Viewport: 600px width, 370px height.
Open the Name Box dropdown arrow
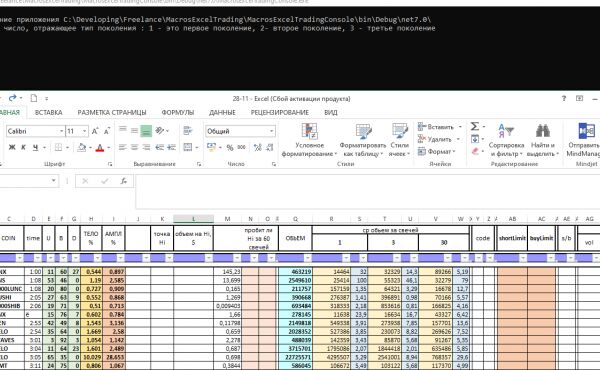[x=54, y=181]
